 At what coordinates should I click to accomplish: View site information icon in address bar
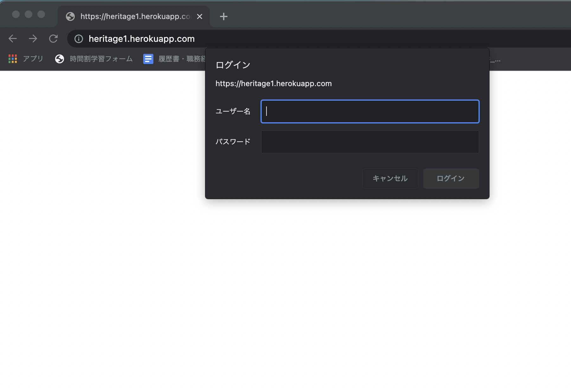tap(79, 39)
